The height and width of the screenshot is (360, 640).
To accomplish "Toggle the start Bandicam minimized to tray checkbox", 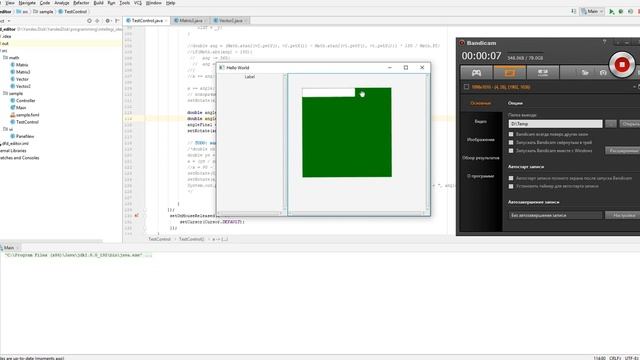I will pos(511,142).
